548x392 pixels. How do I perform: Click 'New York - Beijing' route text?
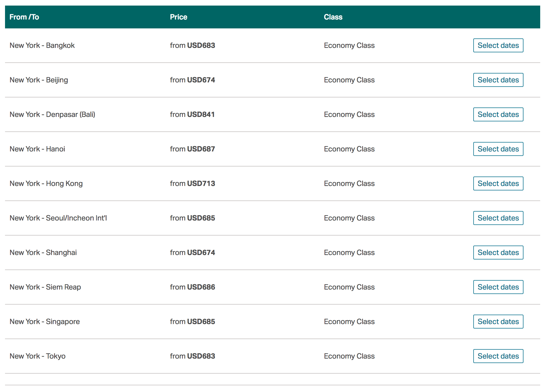[x=39, y=80]
